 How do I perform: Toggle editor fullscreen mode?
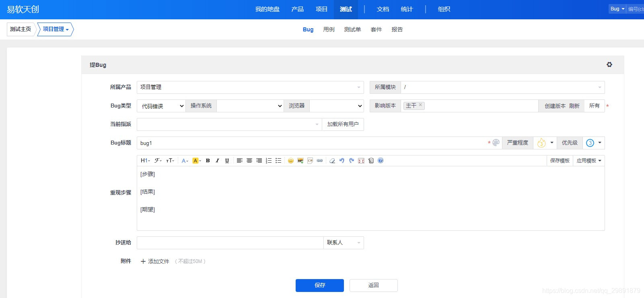coord(361,161)
